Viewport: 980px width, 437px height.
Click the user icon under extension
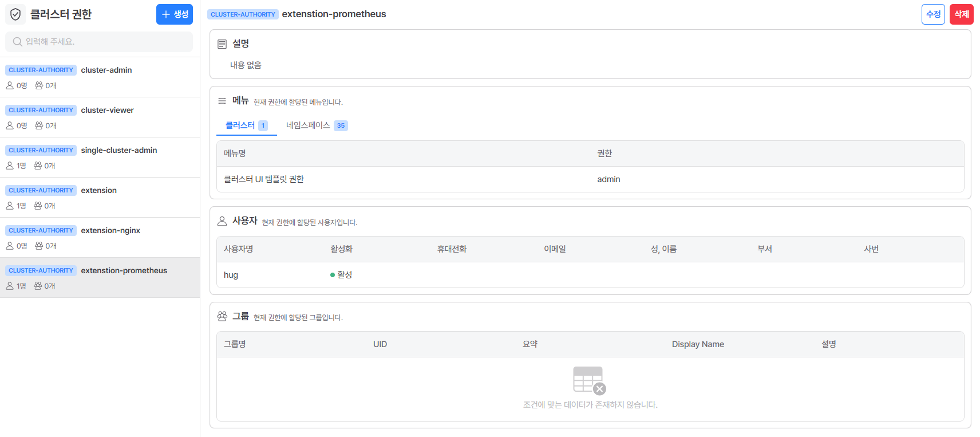point(10,206)
